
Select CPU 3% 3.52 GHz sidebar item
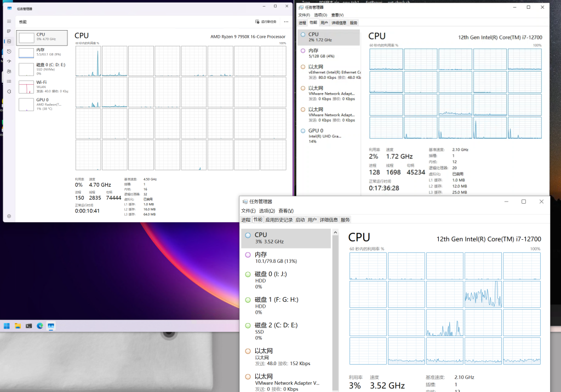286,239
